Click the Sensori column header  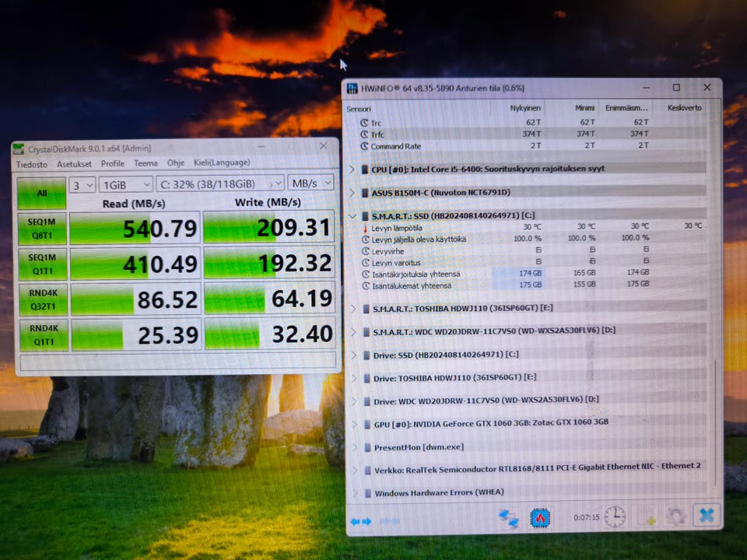(x=359, y=109)
